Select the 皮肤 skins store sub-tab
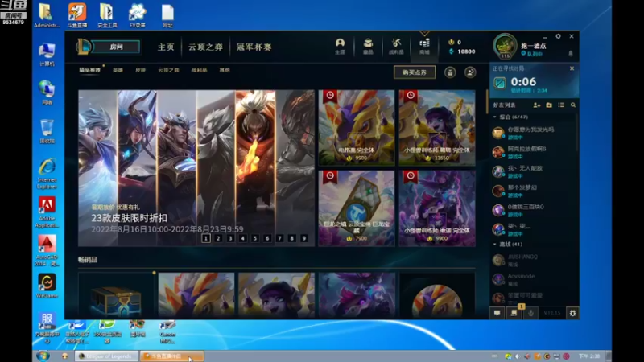Viewport: 644px width, 362px height. 140,70
